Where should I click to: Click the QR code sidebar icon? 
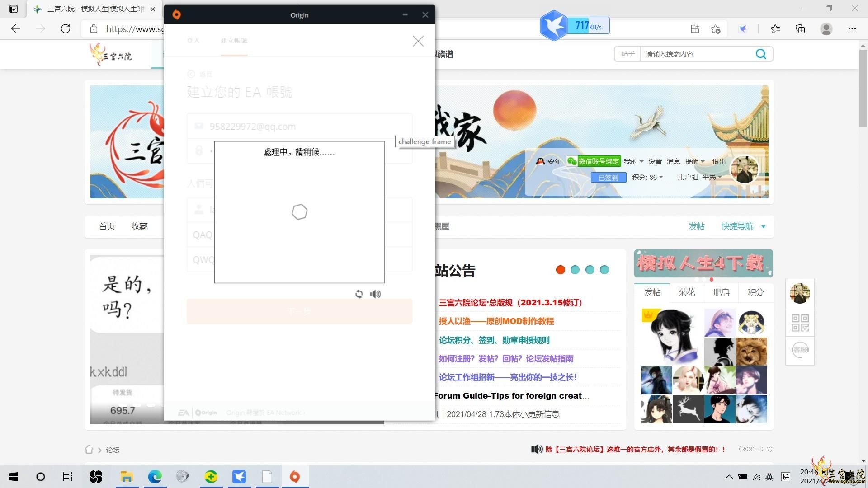[800, 323]
